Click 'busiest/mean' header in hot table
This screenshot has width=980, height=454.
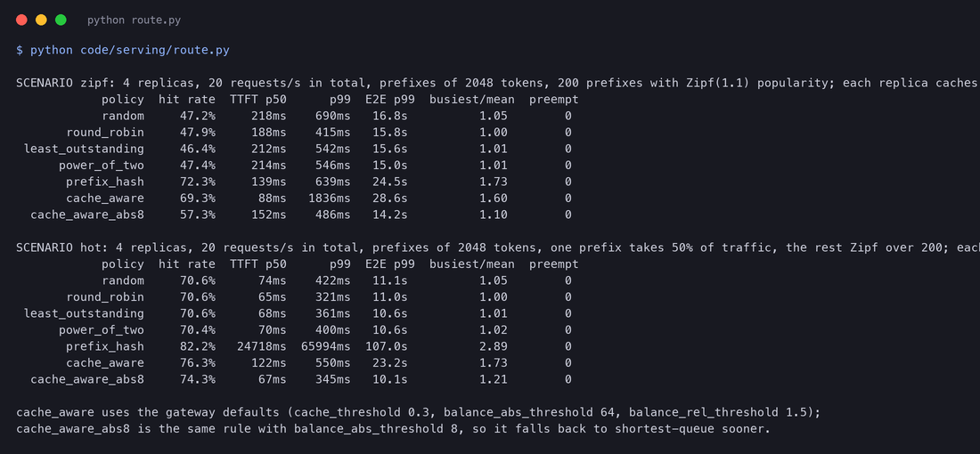pyautogui.click(x=472, y=264)
